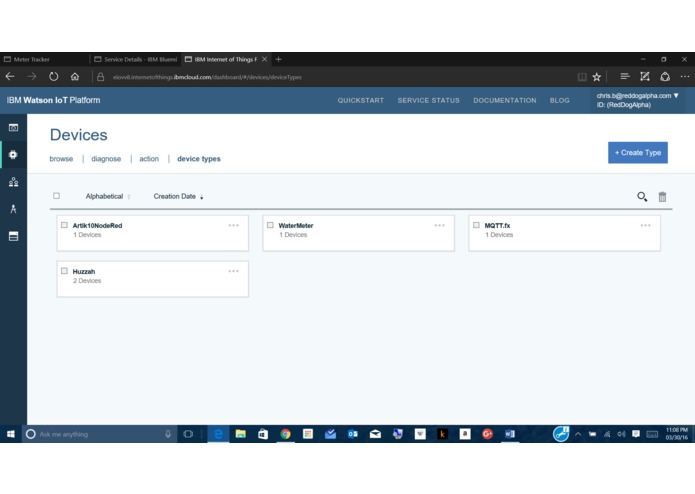Open the taskbar clock and date
Viewport: 695px width, 494px height.
click(676, 434)
